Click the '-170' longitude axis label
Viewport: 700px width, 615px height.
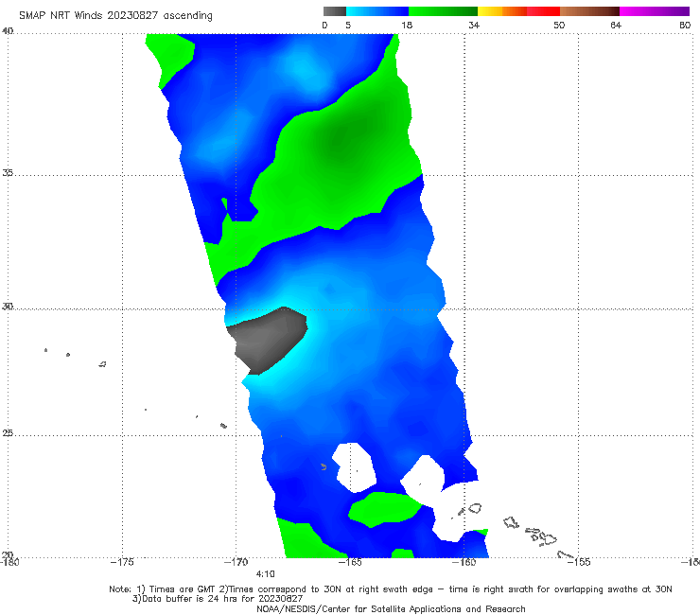click(236, 562)
